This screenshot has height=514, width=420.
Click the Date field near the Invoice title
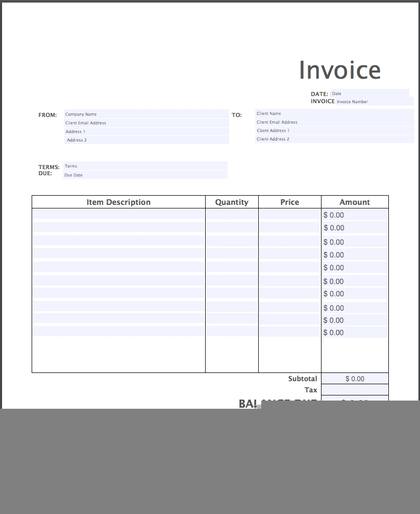(x=369, y=94)
